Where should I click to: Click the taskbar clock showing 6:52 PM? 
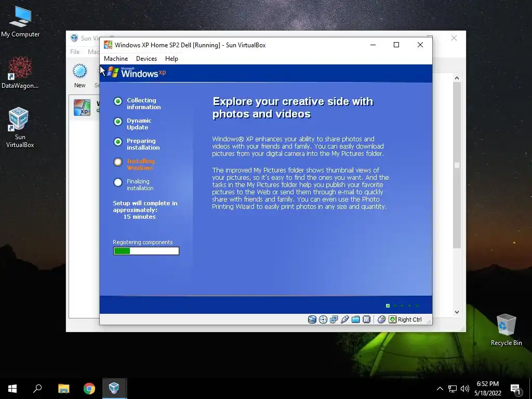pyautogui.click(x=487, y=384)
